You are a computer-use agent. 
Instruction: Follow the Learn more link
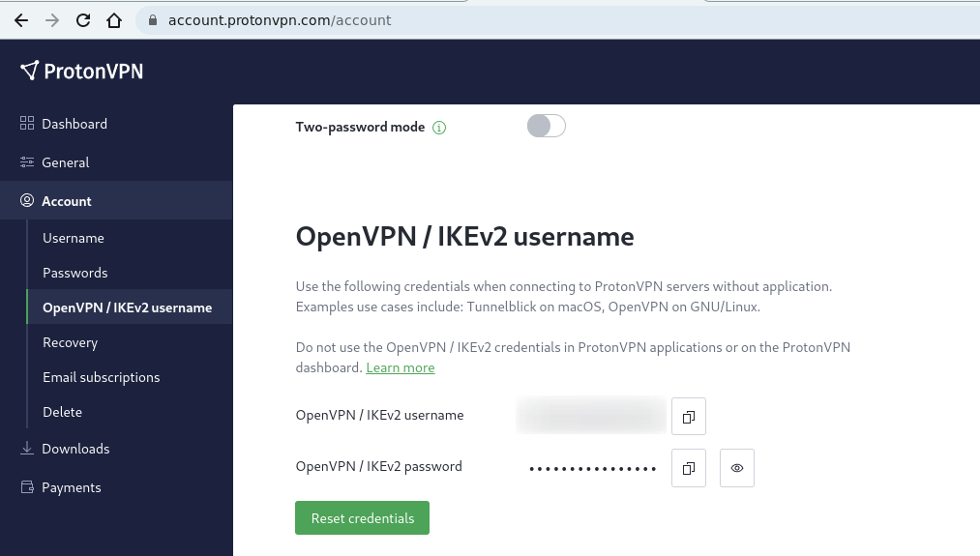click(400, 368)
